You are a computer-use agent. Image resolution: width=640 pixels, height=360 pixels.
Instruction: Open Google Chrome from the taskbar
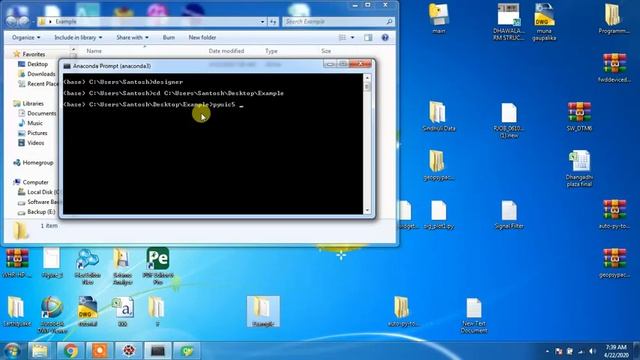click(x=70, y=351)
